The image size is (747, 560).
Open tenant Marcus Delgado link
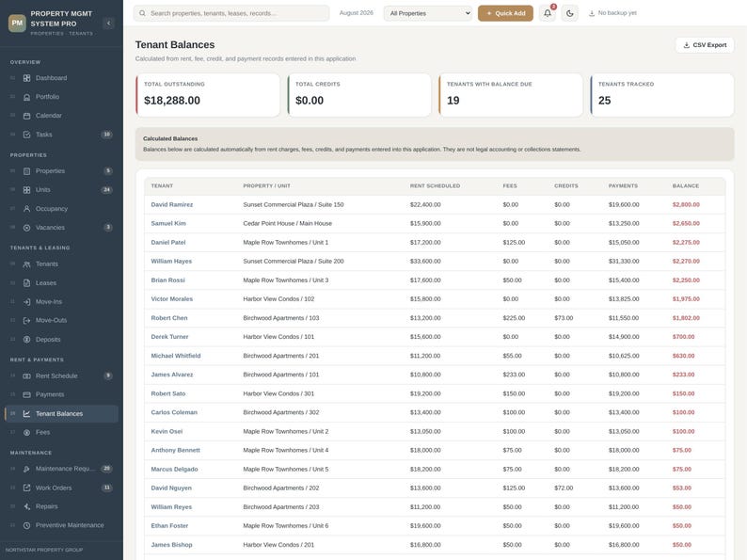click(x=174, y=469)
